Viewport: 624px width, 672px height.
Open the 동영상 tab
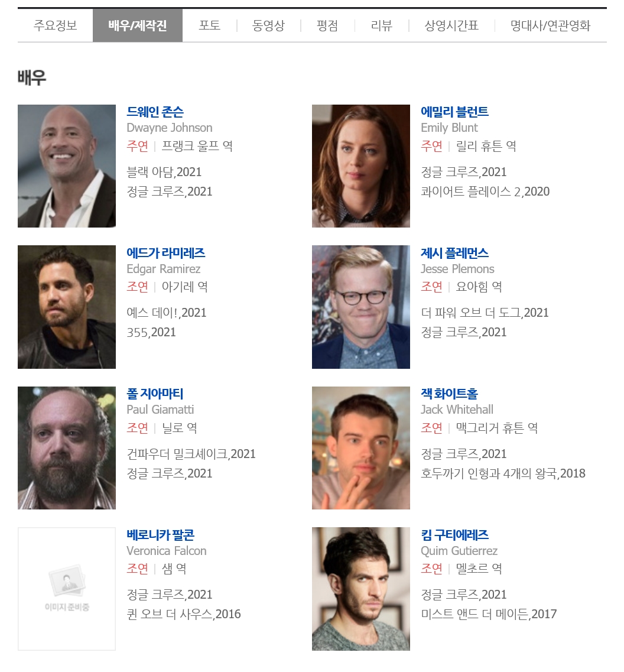[268, 25]
